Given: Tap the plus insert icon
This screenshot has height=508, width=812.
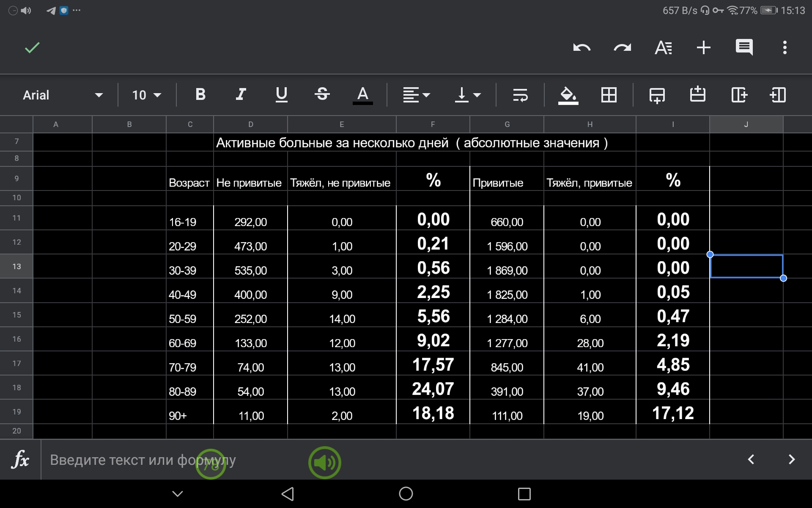Looking at the screenshot, I should pos(703,47).
